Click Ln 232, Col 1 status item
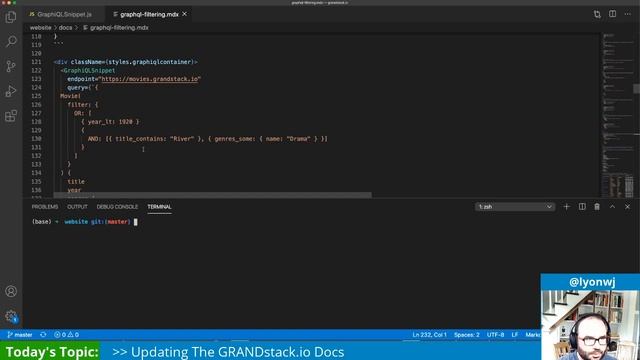640x360 pixels. click(x=429, y=335)
